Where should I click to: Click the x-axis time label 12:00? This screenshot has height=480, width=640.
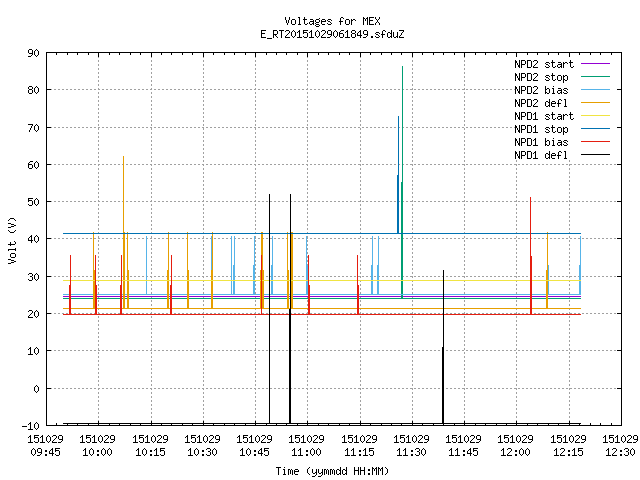[516, 452]
